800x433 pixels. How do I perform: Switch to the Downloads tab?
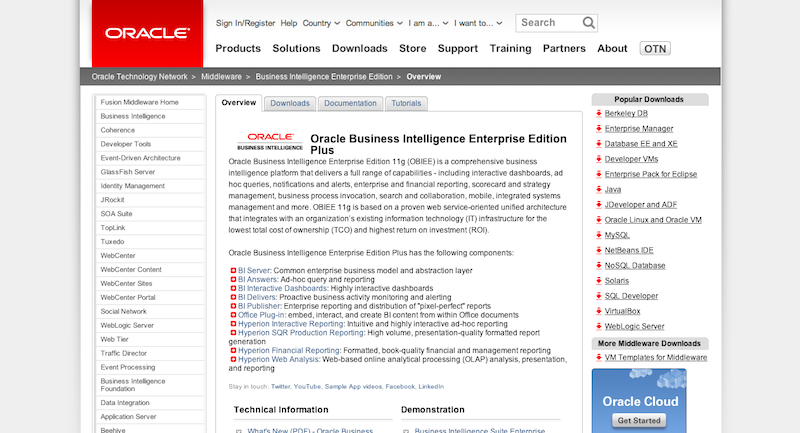290,103
